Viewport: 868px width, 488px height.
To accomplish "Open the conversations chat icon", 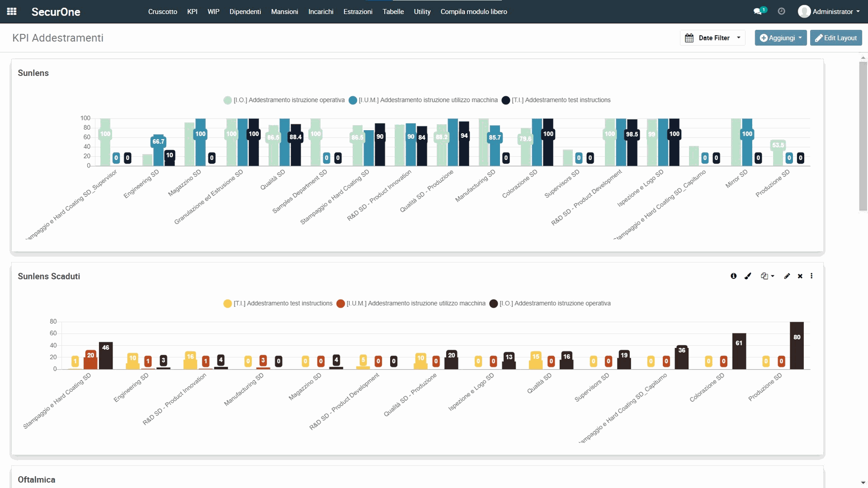I will point(758,12).
